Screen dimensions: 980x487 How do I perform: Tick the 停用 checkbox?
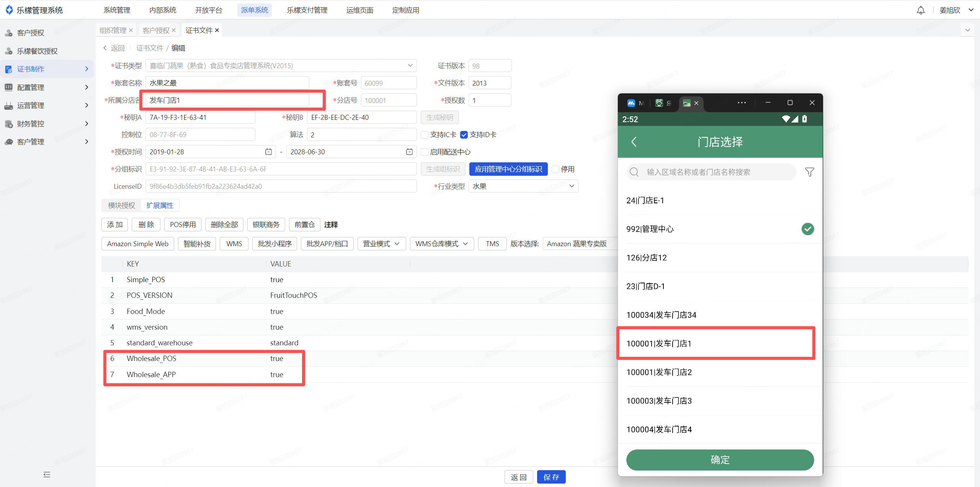coord(555,169)
